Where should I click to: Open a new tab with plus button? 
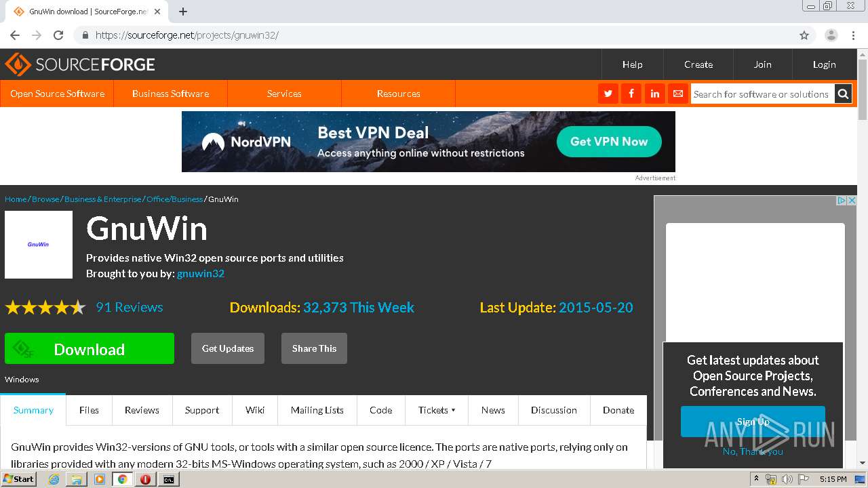(x=182, y=12)
